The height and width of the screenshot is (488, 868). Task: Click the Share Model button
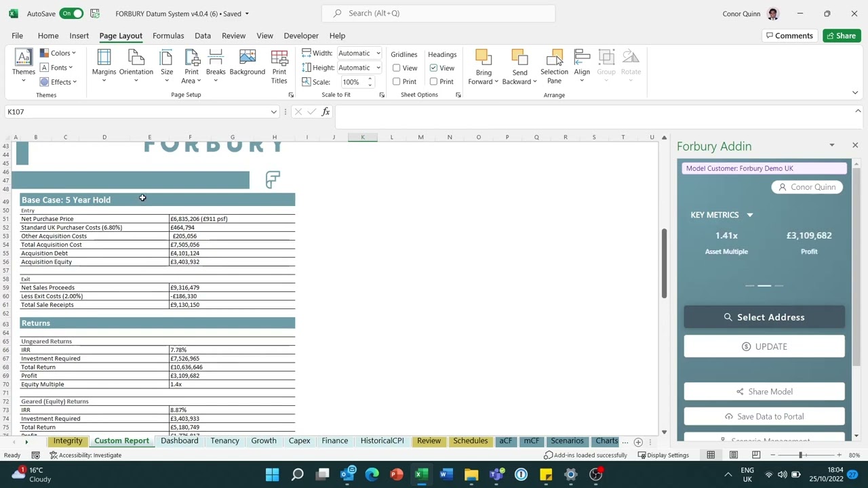click(x=764, y=391)
